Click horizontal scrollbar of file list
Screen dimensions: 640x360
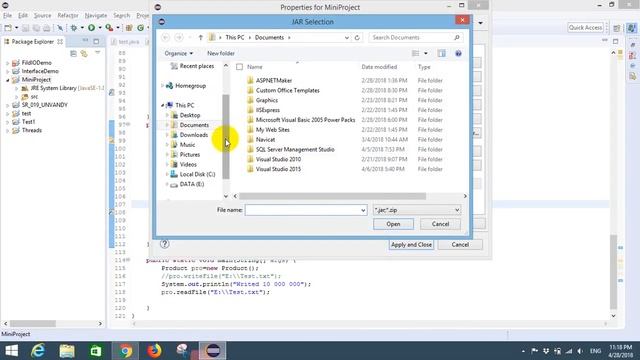click(x=332, y=196)
